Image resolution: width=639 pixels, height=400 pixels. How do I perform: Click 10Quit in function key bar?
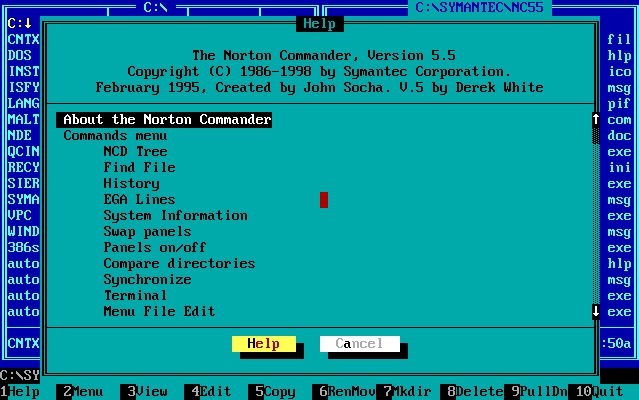595,392
